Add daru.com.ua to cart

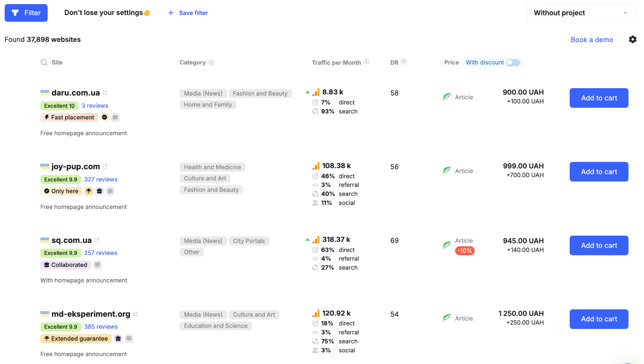(599, 98)
